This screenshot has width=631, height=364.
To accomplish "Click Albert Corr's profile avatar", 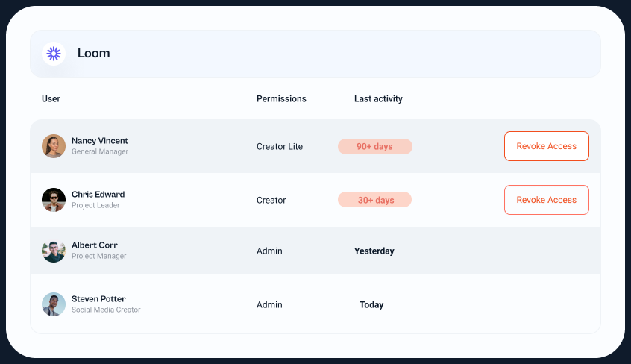I will pos(54,251).
